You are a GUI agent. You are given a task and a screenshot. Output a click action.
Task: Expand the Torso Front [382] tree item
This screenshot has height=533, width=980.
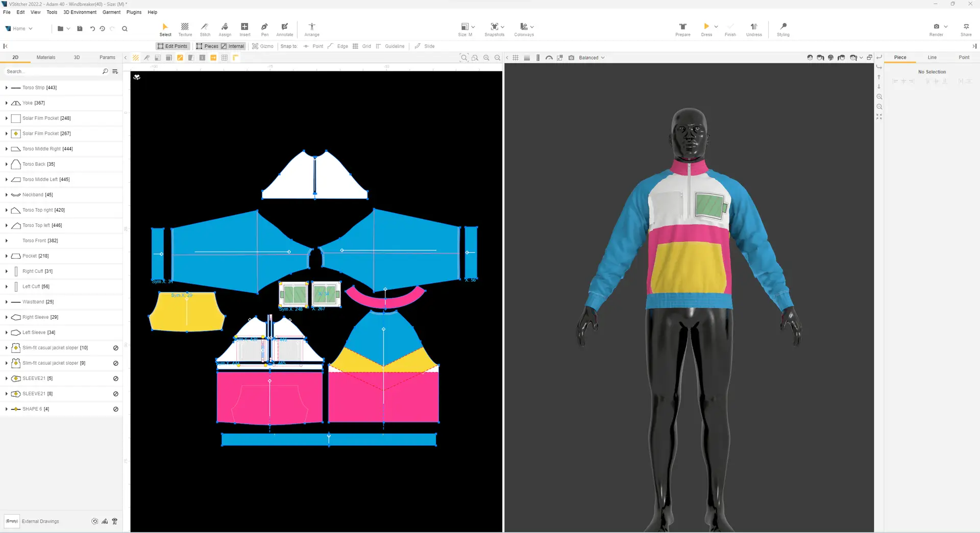coord(6,240)
